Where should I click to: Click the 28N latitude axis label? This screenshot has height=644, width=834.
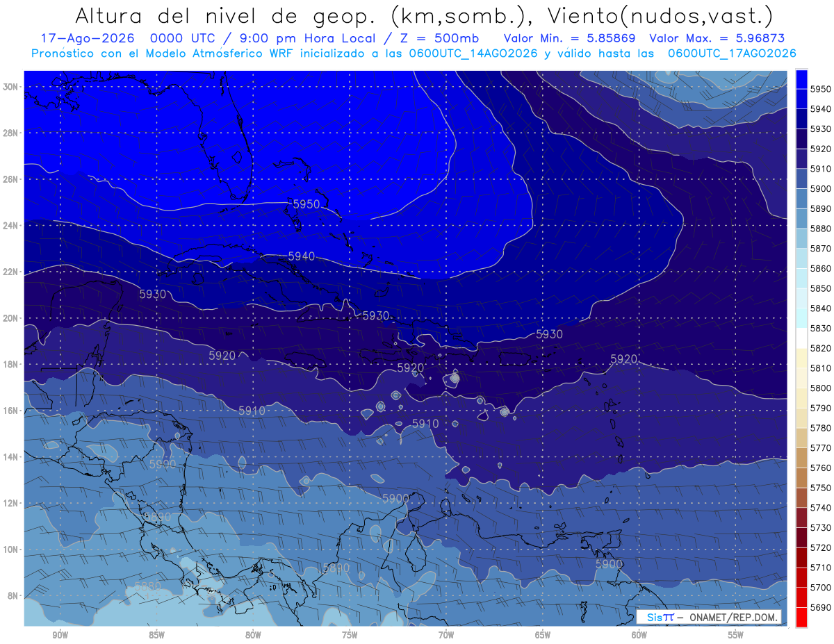(11, 133)
